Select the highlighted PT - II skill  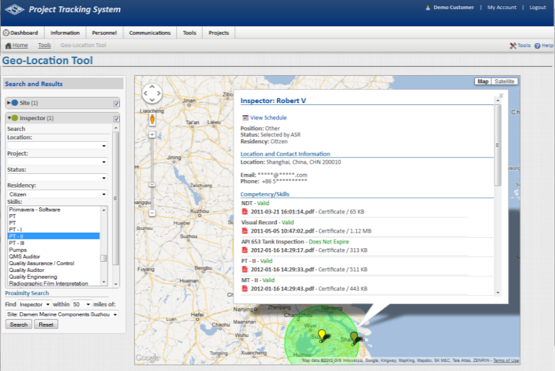(54, 236)
